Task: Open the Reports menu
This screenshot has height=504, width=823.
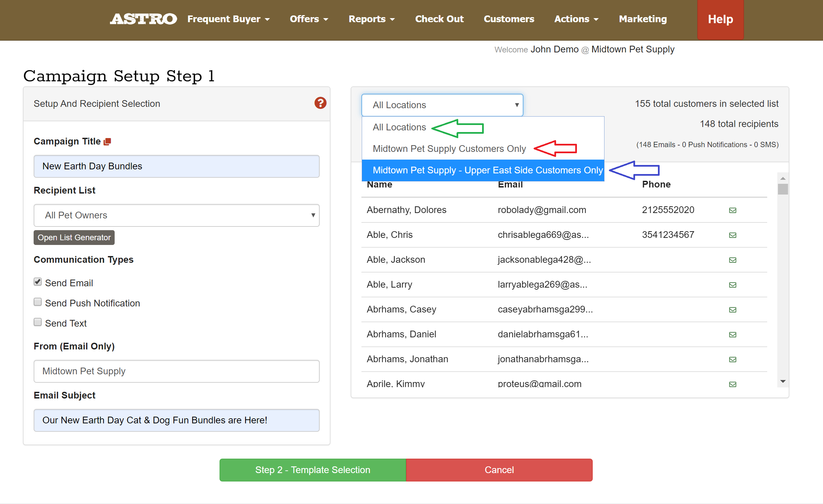Action: coord(371,19)
